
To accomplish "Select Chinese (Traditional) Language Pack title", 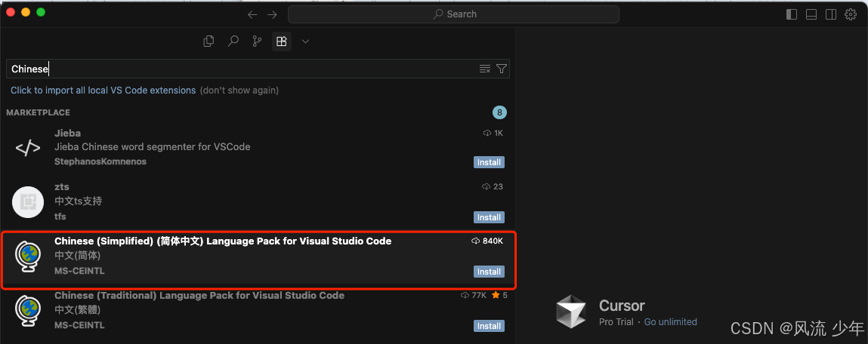I will point(199,295).
